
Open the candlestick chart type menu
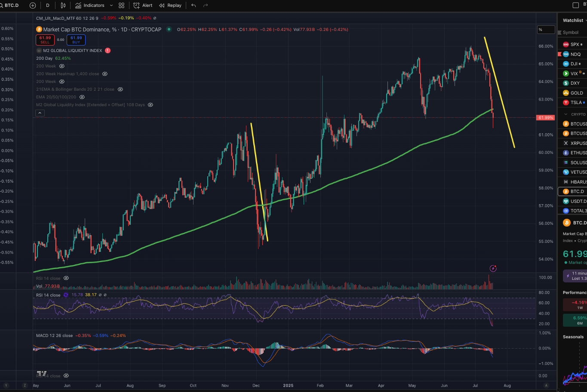[63, 5]
